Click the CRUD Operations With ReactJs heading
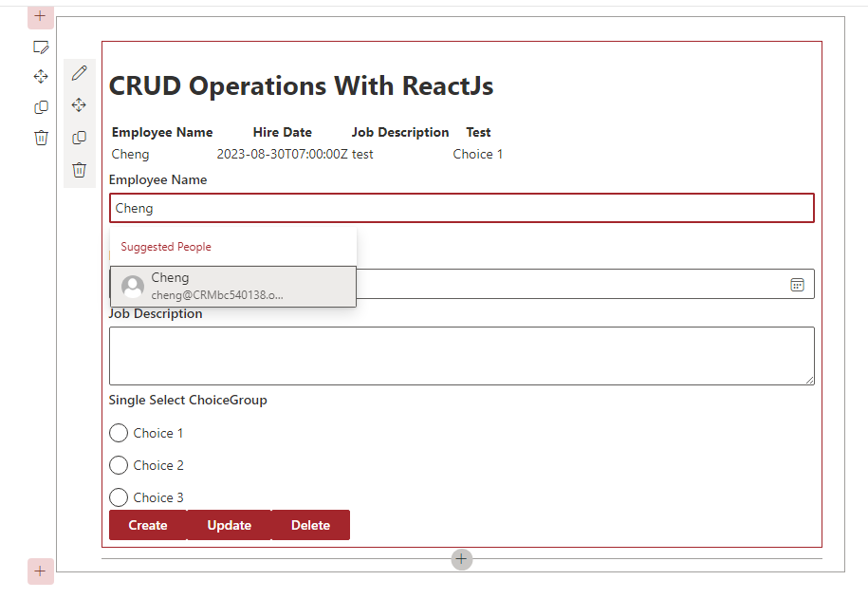 point(301,85)
